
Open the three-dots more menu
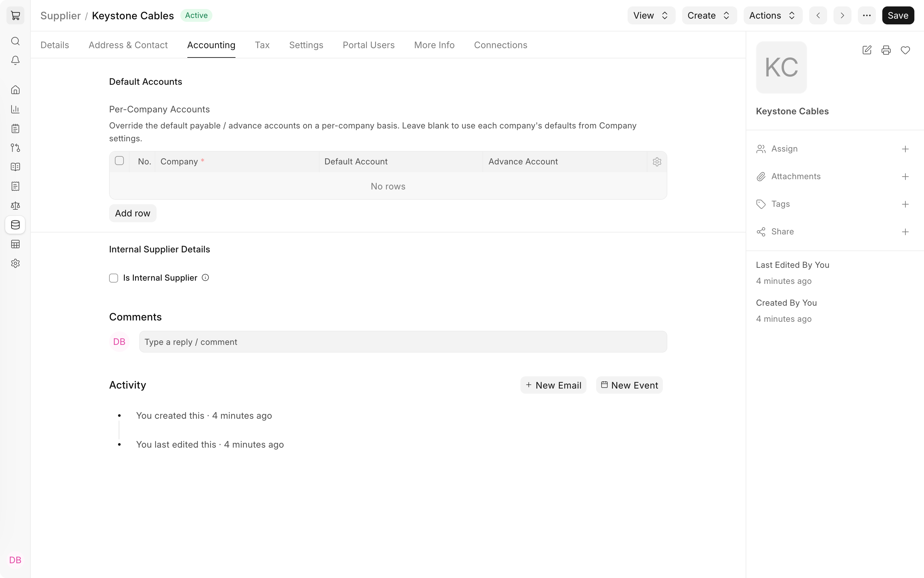tap(867, 16)
